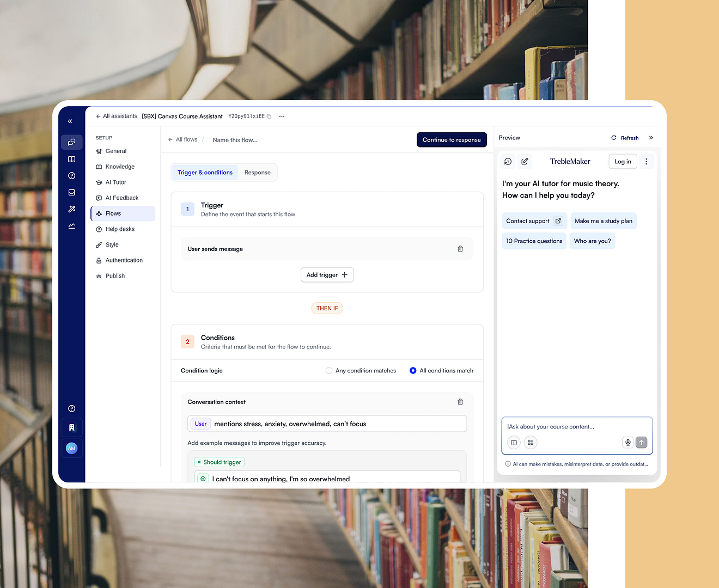Select the 'Any condition matches' radio button

329,370
